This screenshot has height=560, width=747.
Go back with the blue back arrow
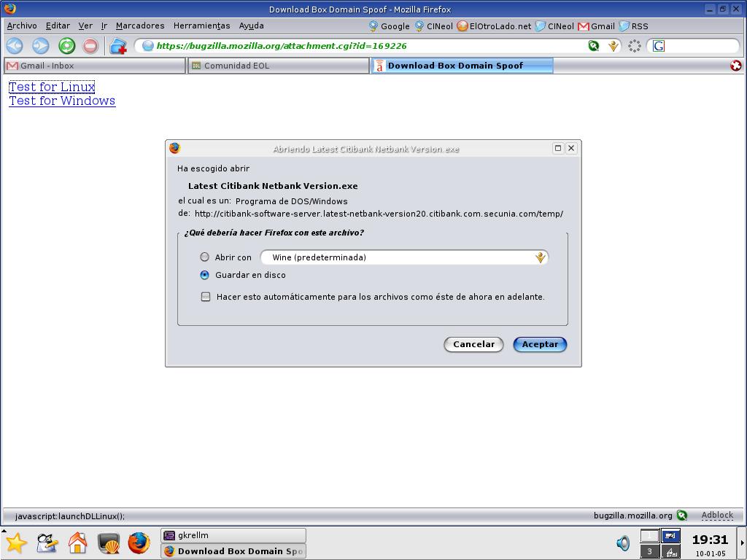click(x=15, y=46)
